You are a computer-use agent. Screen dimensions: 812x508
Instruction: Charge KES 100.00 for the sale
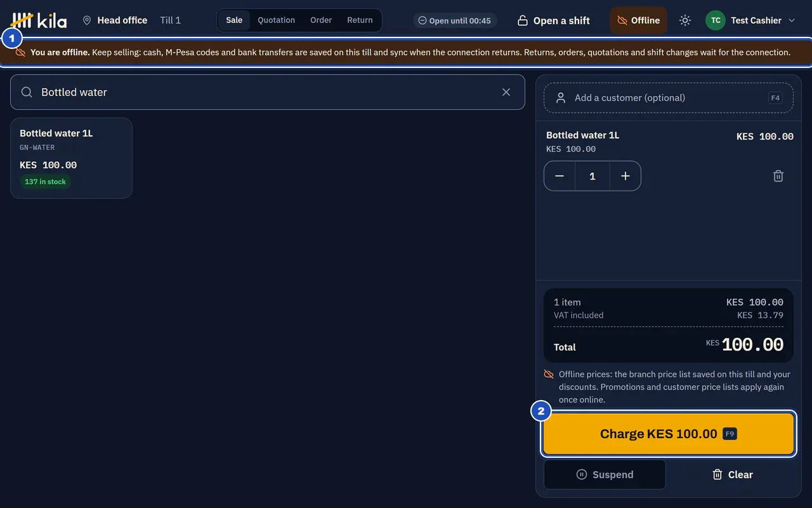point(669,434)
